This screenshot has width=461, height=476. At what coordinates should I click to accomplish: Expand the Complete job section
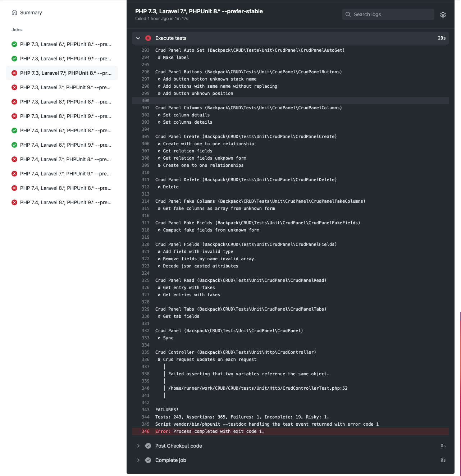[138, 460]
